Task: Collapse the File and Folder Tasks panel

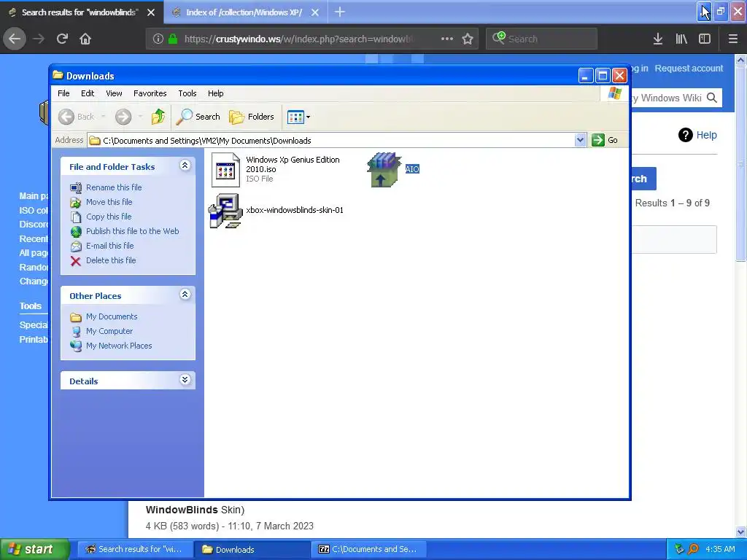Action: pos(185,166)
